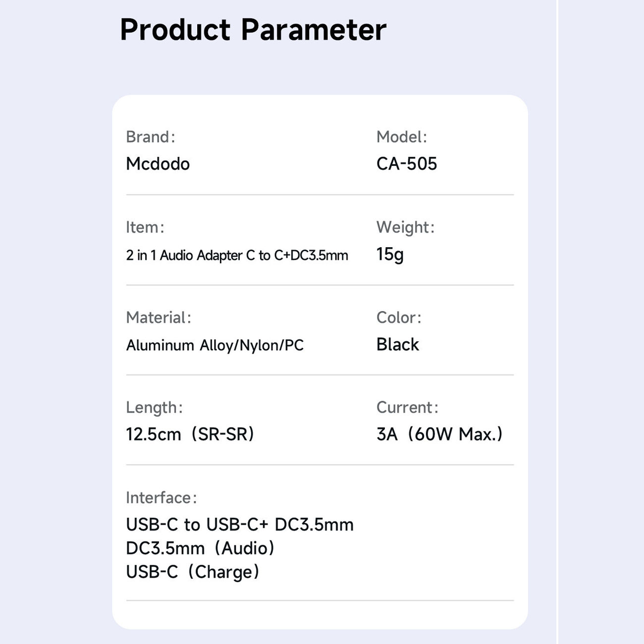Click the "Current:" label
Image resolution: width=644 pixels, height=644 pixels.
click(407, 407)
